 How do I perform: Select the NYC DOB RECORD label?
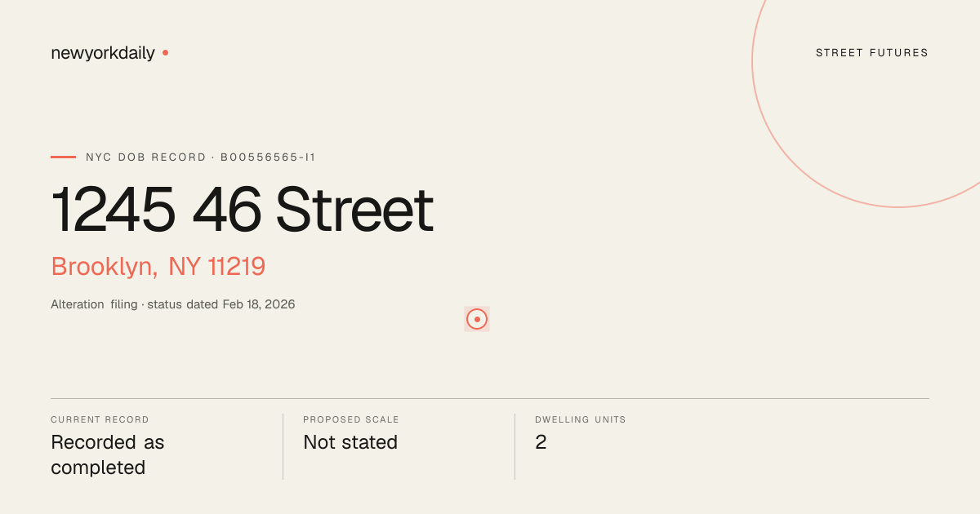tap(146, 157)
